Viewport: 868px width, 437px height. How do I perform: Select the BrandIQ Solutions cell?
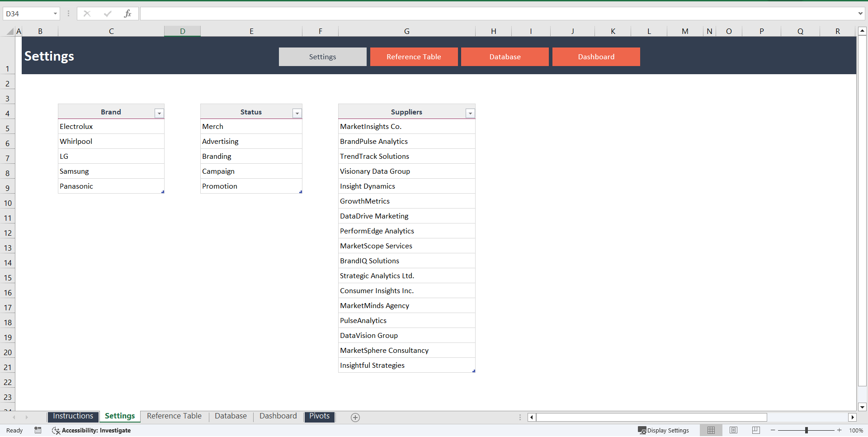pyautogui.click(x=407, y=261)
